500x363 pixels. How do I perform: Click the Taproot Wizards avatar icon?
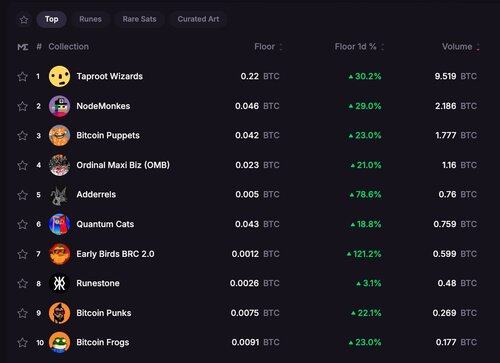pos(60,76)
